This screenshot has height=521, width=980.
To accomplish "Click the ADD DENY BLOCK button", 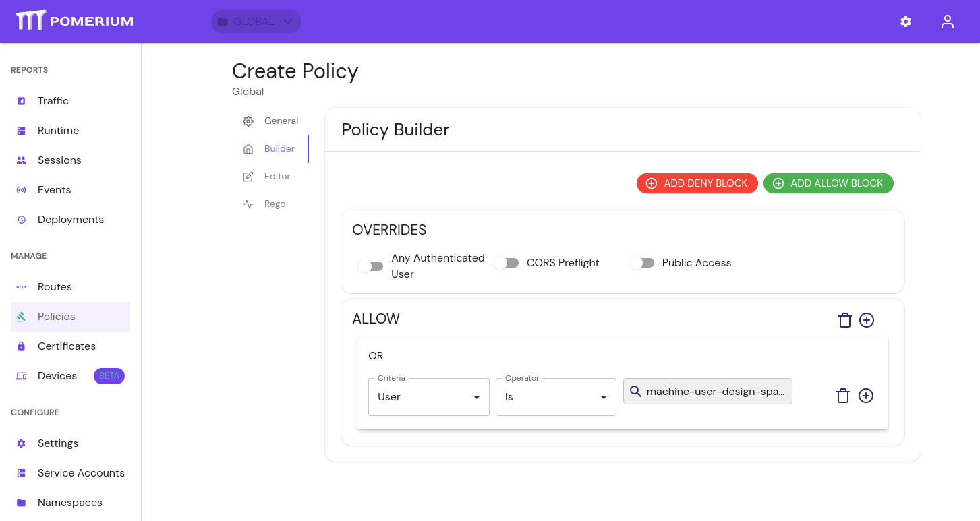I will 697,183.
